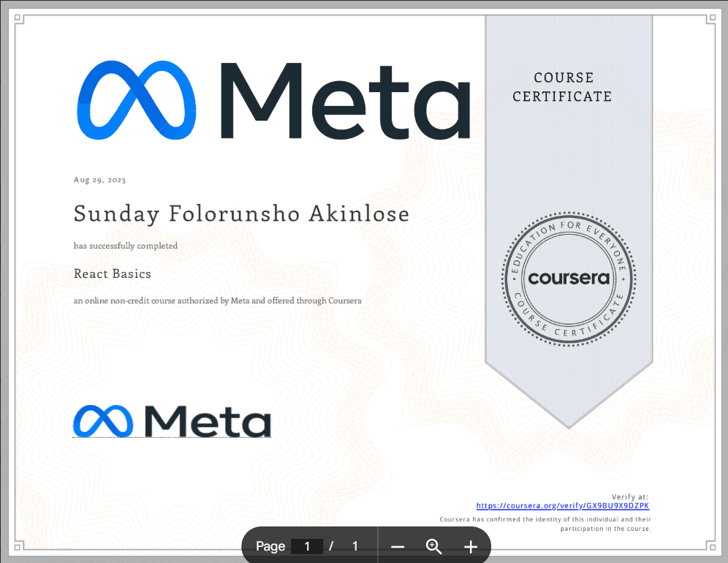Image resolution: width=728 pixels, height=563 pixels.
Task: Click the 'Page' label in toolbar
Action: [x=270, y=546]
